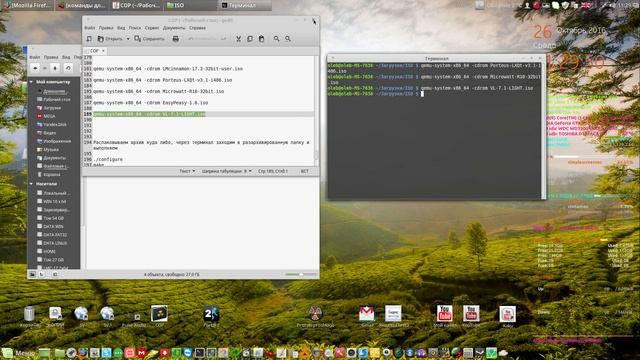The image size is (640, 360).
Task: Show places sidebar icon in file manager status bar
Action: [x=32, y=274]
